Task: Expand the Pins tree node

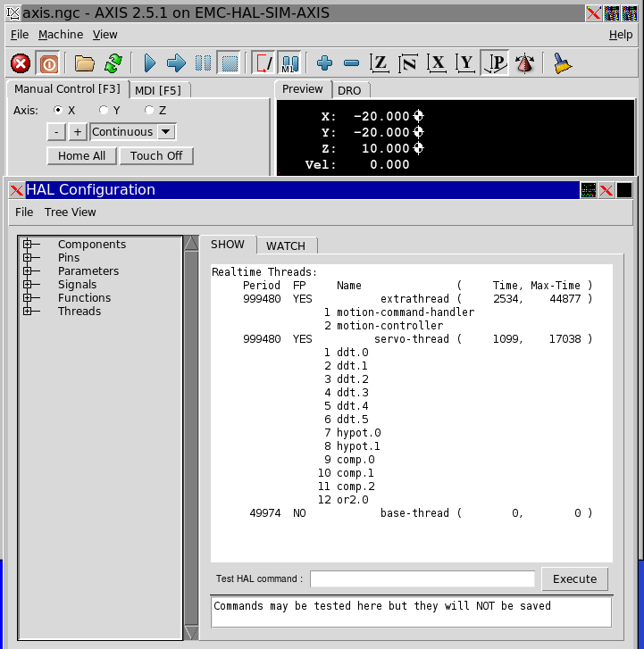Action: 28,257
